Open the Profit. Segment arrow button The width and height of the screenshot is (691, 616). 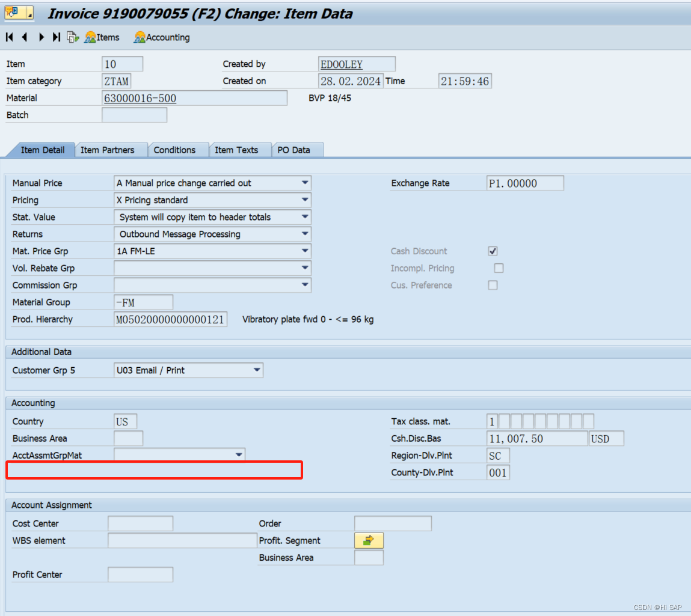(x=369, y=540)
